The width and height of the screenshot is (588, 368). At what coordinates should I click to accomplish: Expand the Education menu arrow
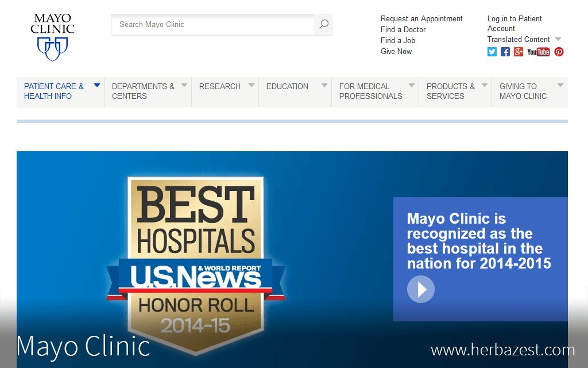tap(324, 86)
